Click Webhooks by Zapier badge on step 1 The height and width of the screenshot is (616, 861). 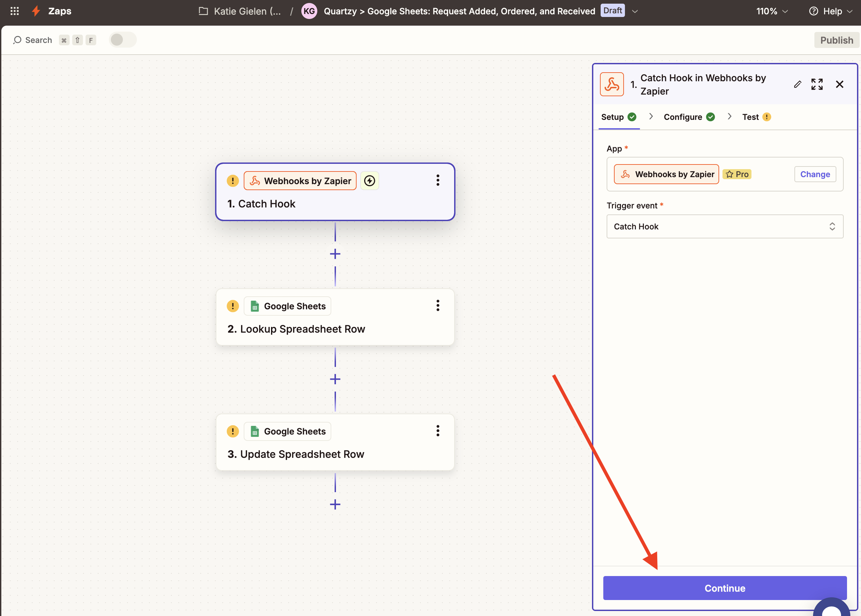pos(300,180)
